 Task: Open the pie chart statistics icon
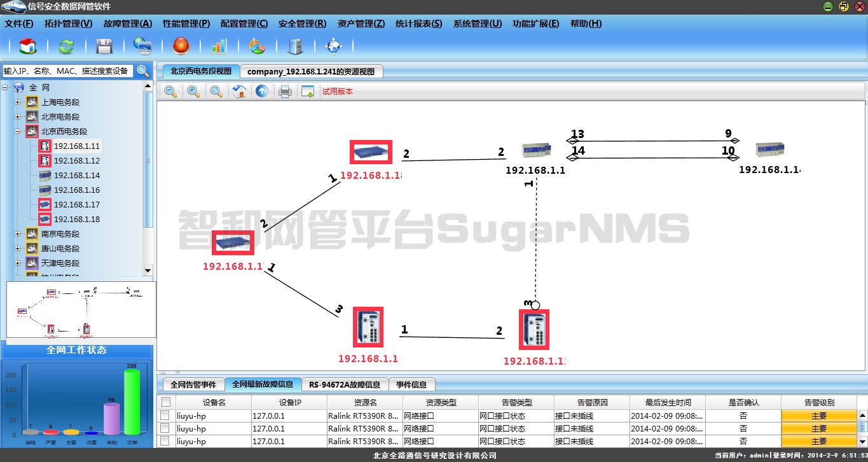click(x=257, y=46)
